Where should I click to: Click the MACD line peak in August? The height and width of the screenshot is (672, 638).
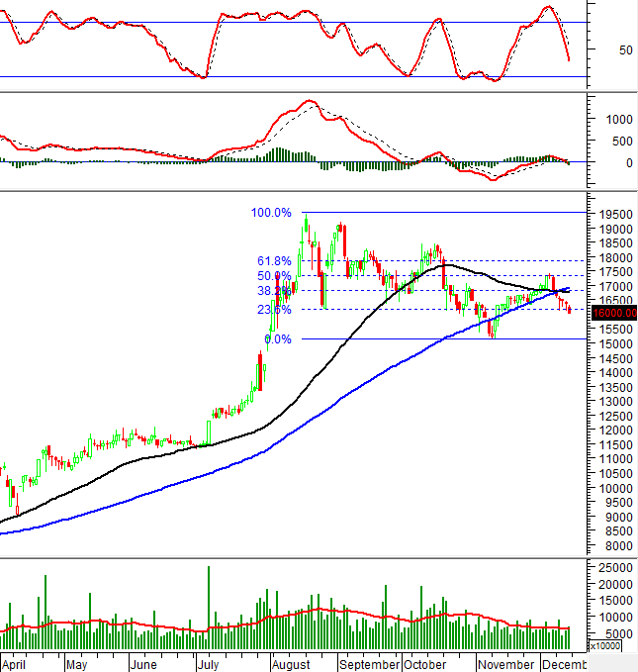point(310,101)
